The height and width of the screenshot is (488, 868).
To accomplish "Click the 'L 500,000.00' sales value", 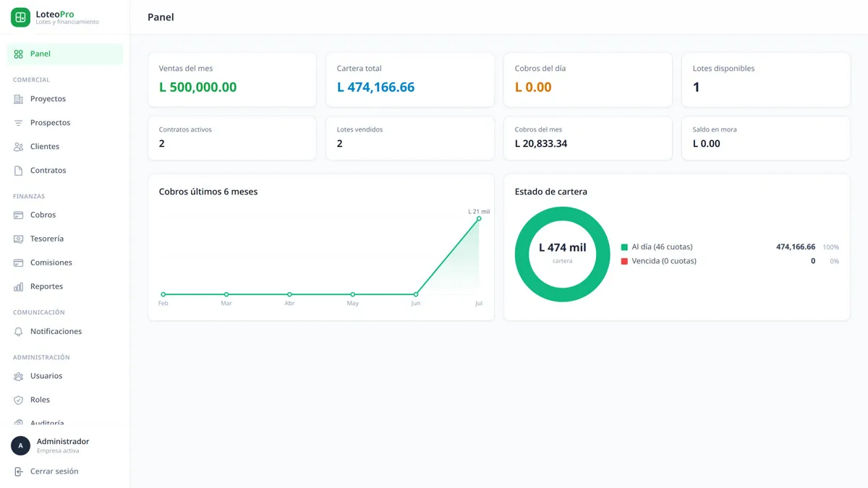I will pyautogui.click(x=198, y=87).
